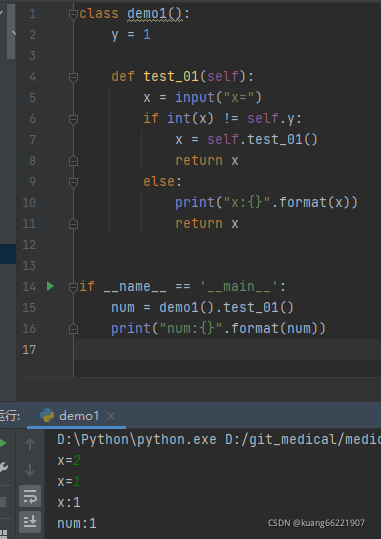Click the 'x:1' console output line
The height and width of the screenshot is (539, 381).
69,503
